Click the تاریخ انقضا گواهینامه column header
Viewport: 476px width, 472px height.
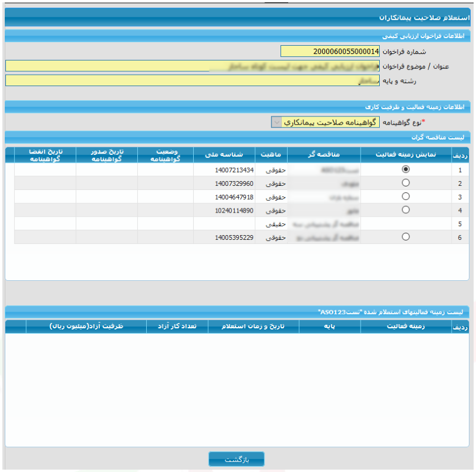[x=45, y=155]
